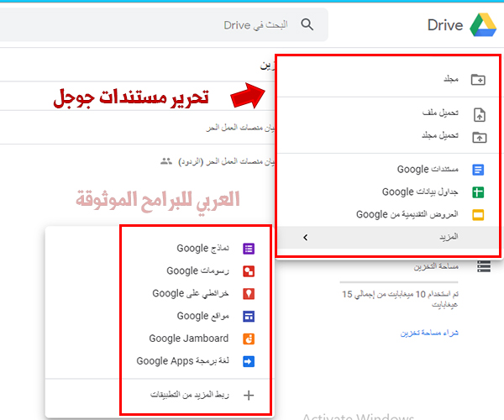Click the Google Jamboard orange icon

coord(249,339)
